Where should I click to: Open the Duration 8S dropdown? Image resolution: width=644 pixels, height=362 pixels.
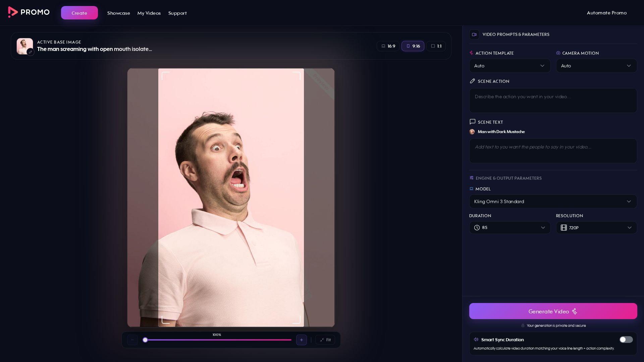click(x=510, y=228)
